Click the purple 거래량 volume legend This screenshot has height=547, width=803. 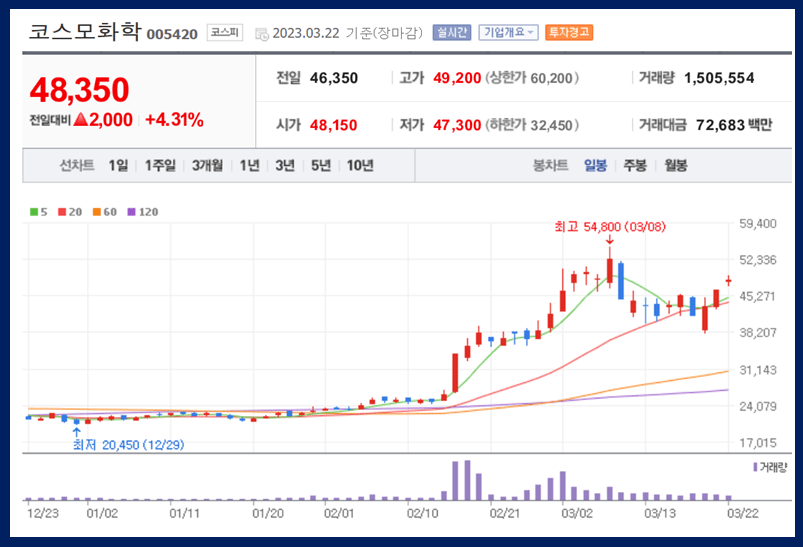tap(770, 467)
